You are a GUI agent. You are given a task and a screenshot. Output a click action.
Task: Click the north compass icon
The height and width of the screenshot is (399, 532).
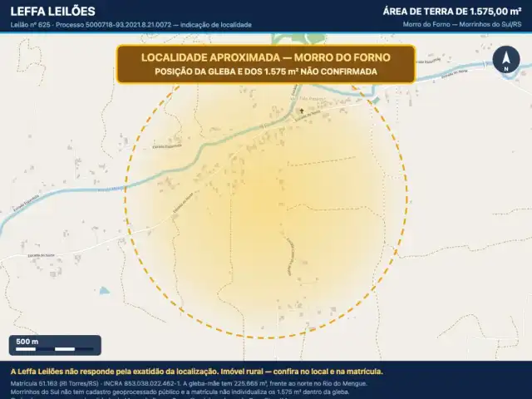click(506, 60)
